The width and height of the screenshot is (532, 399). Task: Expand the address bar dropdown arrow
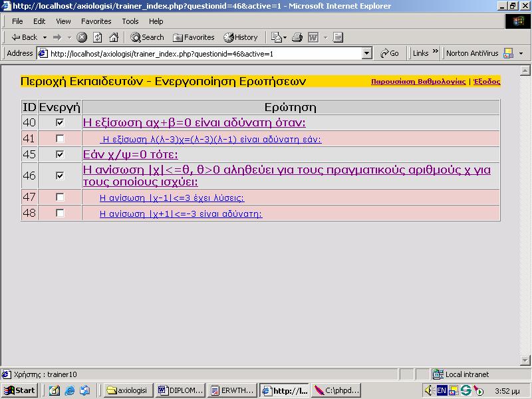coord(367,53)
